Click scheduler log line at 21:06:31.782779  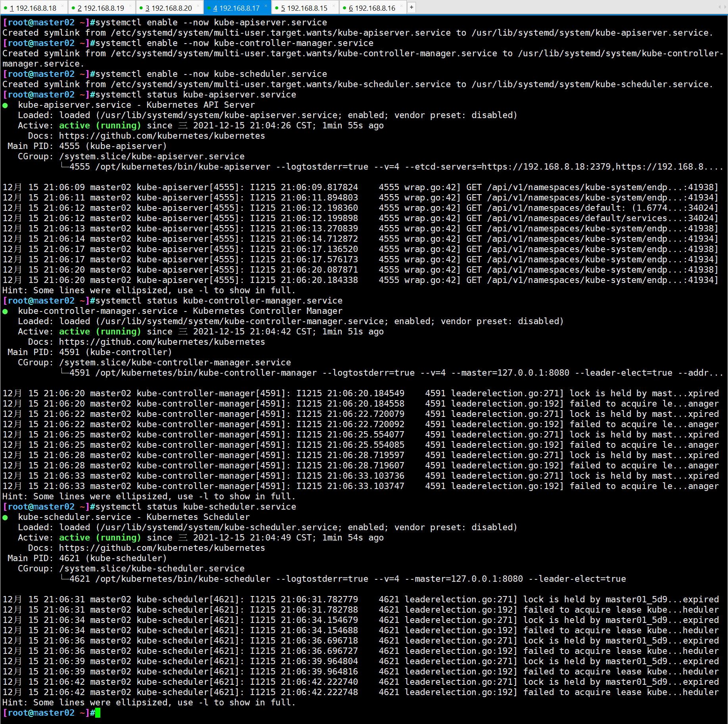coord(360,600)
